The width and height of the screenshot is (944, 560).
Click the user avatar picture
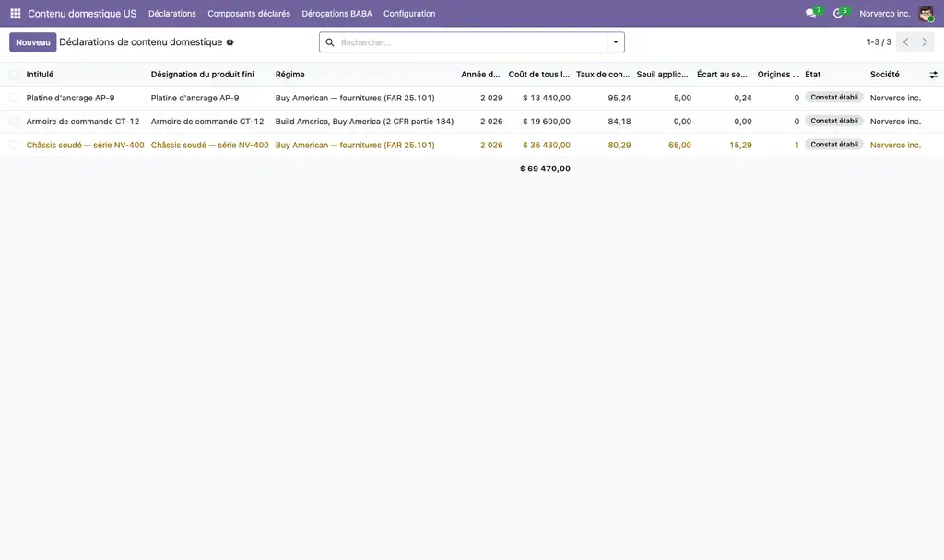(926, 13)
